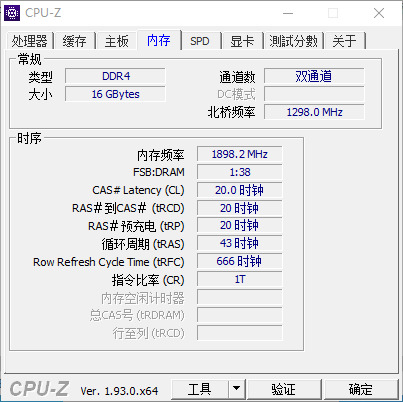Click the empty 行至列 (tRCD) field

240,333
